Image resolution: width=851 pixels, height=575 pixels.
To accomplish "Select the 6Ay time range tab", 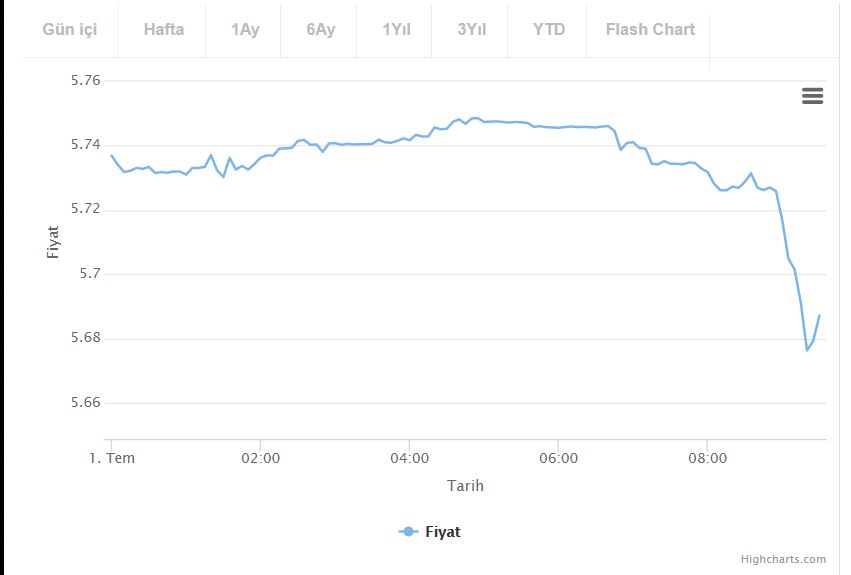I will point(320,29).
